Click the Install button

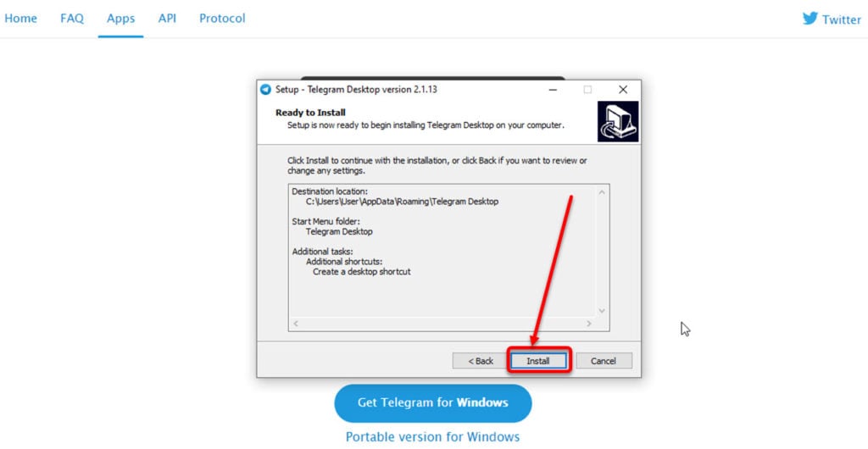point(538,361)
